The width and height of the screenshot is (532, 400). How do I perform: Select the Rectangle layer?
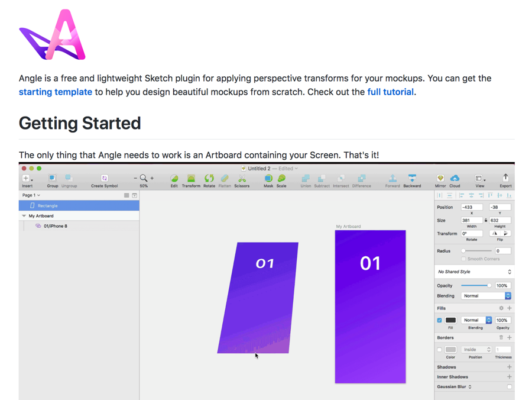coord(79,206)
